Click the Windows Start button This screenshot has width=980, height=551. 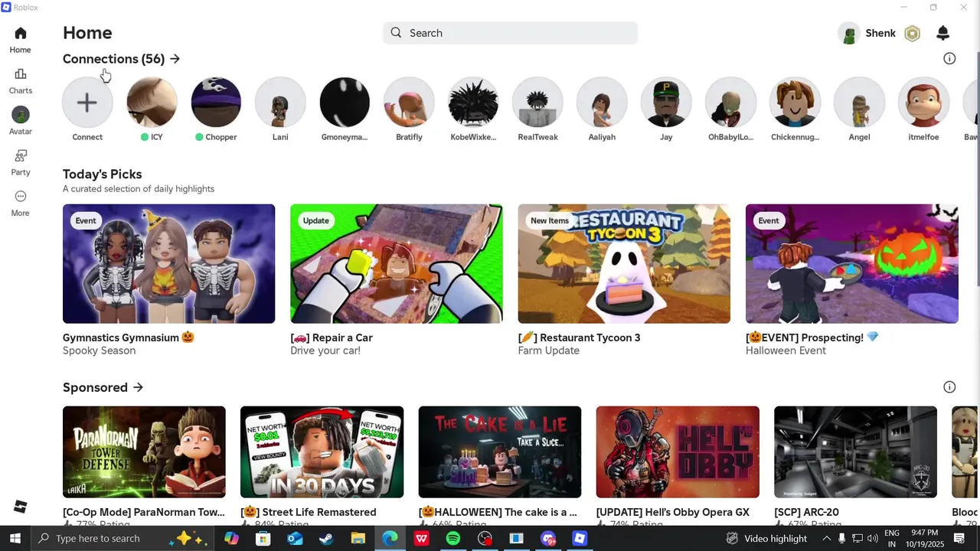(15, 539)
